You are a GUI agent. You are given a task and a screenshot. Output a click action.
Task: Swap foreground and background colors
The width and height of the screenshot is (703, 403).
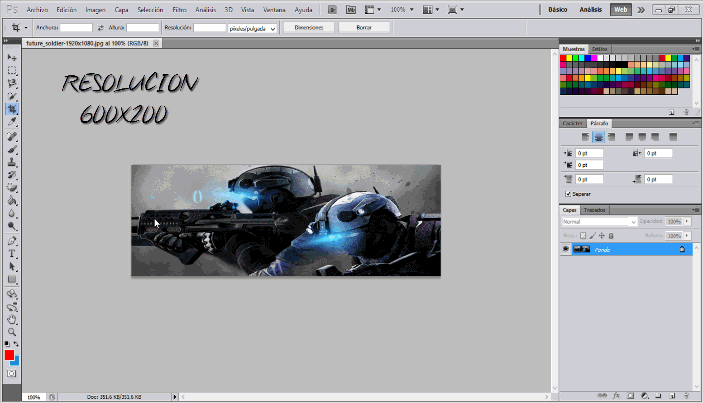coord(16,344)
